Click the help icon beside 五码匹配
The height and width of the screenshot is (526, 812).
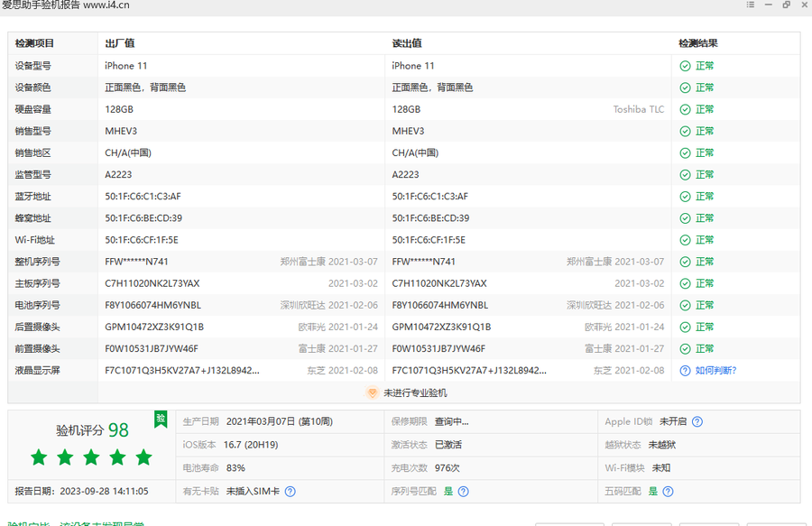pyautogui.click(x=668, y=492)
